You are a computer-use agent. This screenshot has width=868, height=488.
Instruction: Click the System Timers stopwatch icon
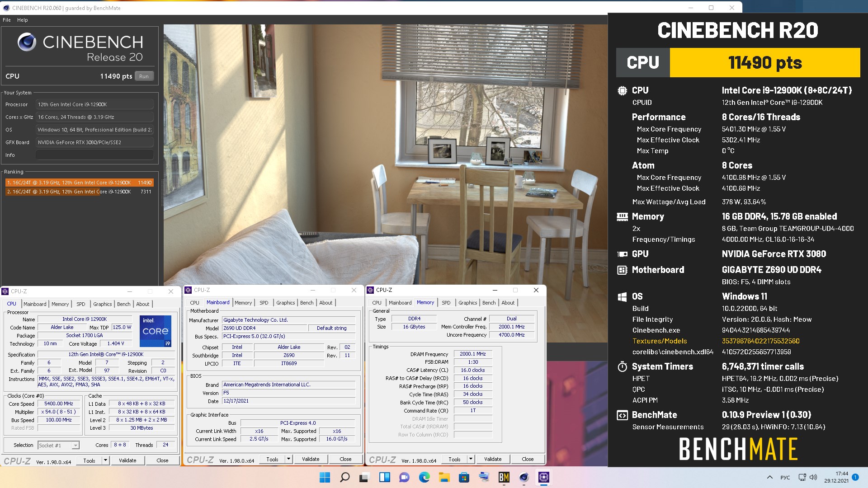[622, 366]
